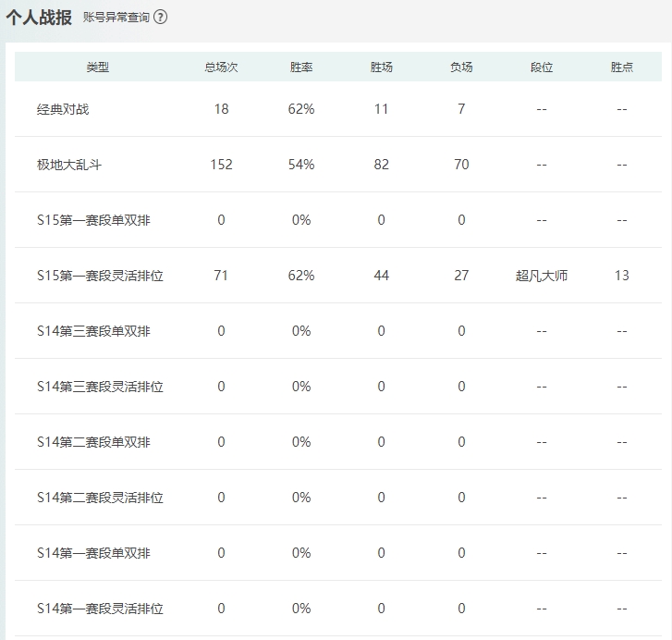Click win rate 54% in 极地大乱斗 row
Image resolution: width=672 pixels, height=640 pixels.
(x=300, y=165)
